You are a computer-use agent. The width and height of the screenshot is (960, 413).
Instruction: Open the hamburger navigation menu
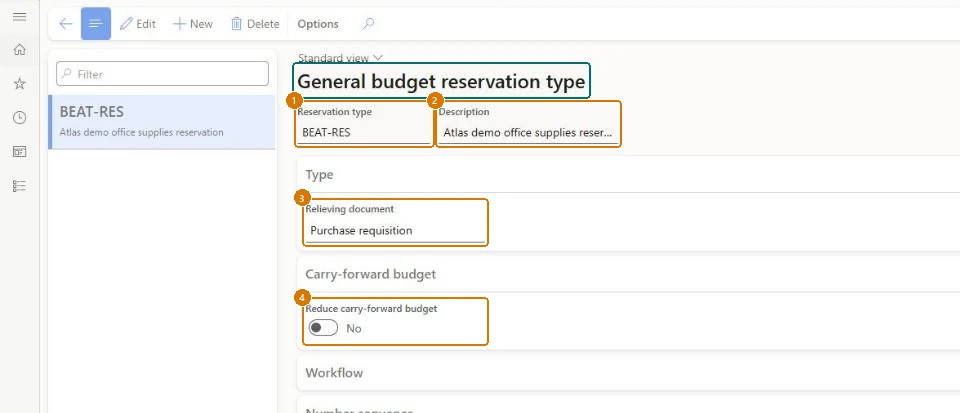[x=20, y=17]
